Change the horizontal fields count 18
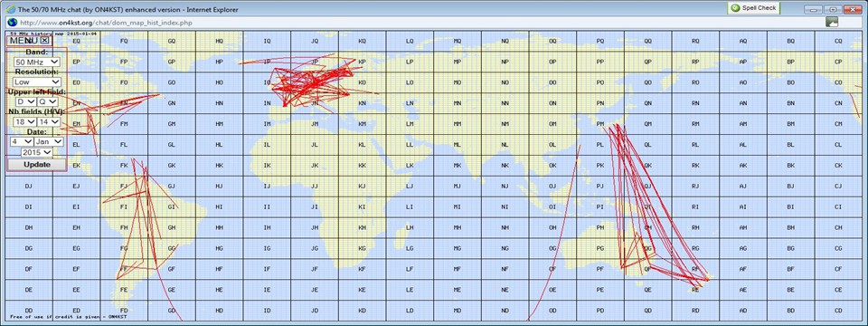Screen dimensions: 868x326 pyautogui.click(x=25, y=121)
